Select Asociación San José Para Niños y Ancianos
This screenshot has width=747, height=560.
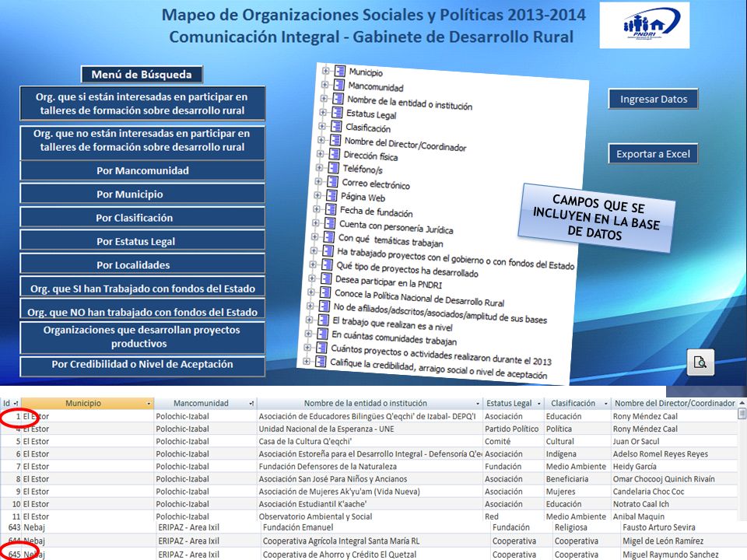tap(370, 478)
